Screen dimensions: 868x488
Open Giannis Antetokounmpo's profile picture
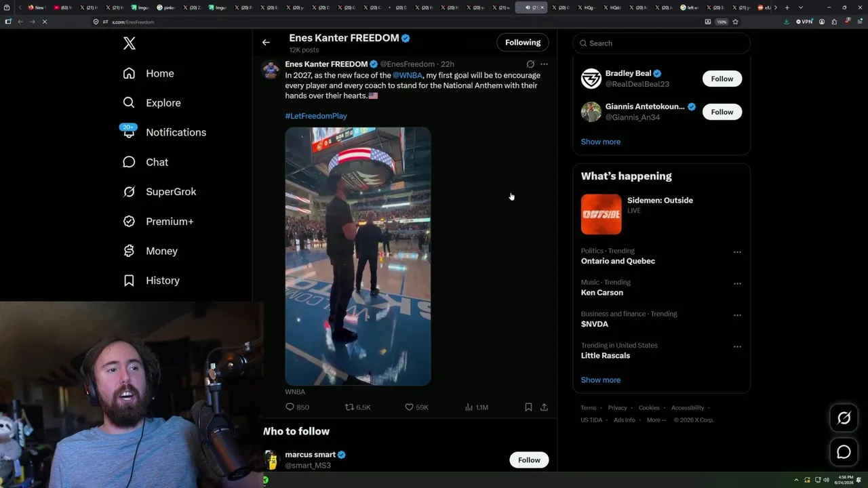pyautogui.click(x=591, y=112)
